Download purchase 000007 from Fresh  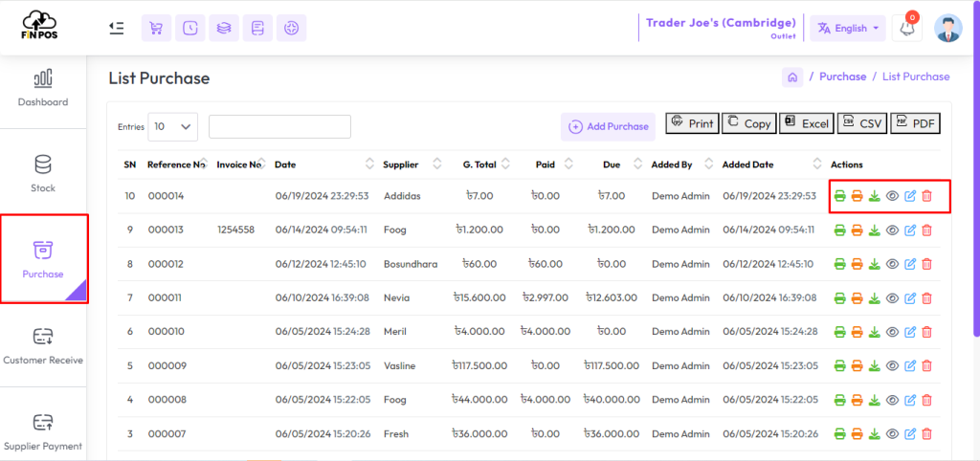[875, 433]
